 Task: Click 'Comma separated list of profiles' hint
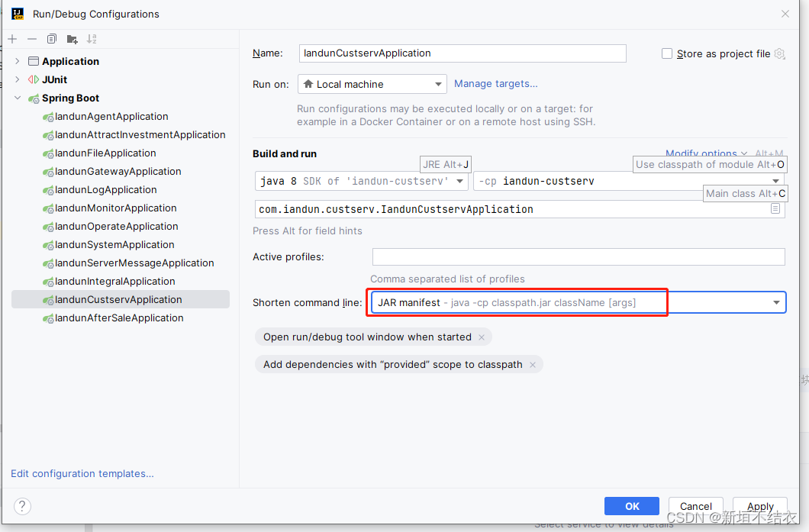447,279
